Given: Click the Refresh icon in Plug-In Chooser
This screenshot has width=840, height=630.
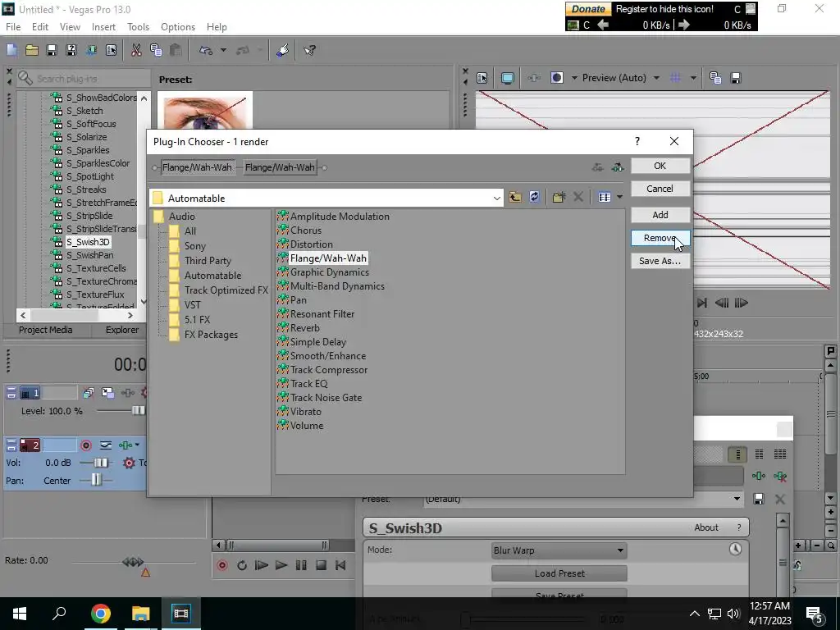Looking at the screenshot, I should click(x=534, y=197).
